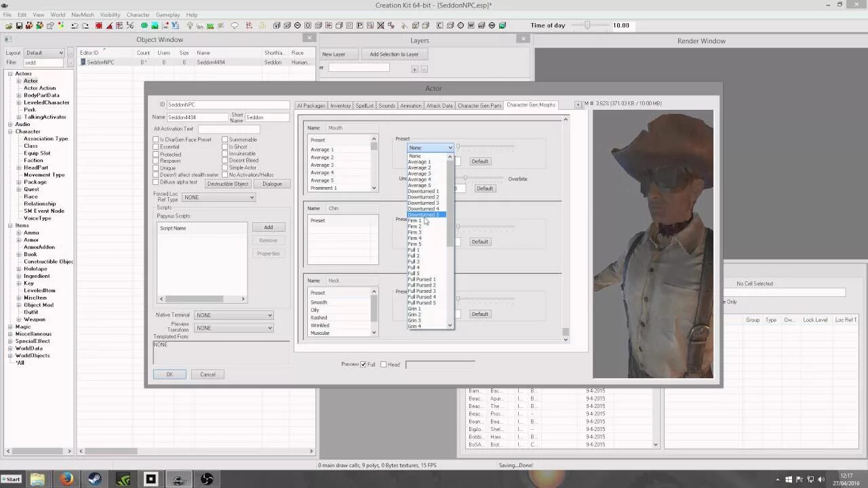The height and width of the screenshot is (488, 868).
Task: Click the Dialogue button
Action: pos(272,184)
